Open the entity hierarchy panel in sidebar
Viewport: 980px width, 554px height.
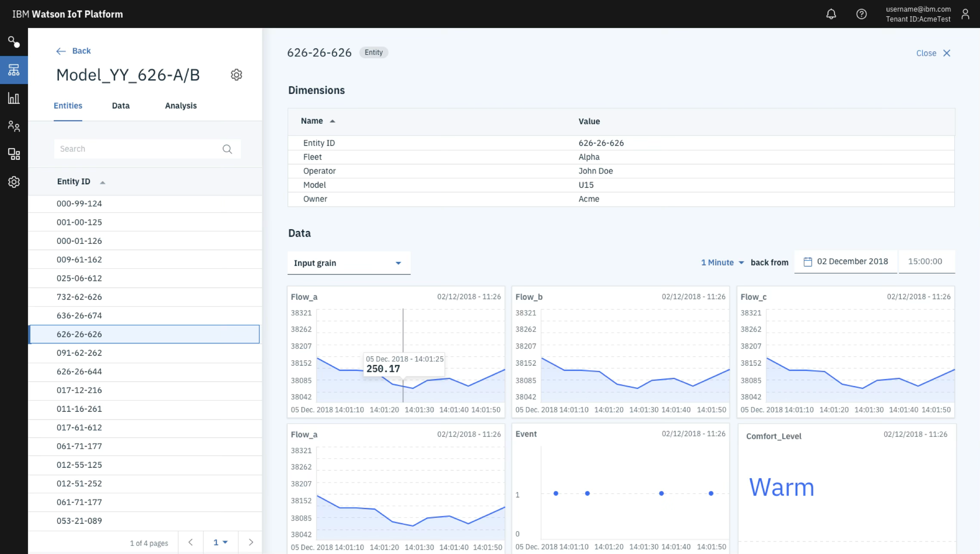[14, 69]
